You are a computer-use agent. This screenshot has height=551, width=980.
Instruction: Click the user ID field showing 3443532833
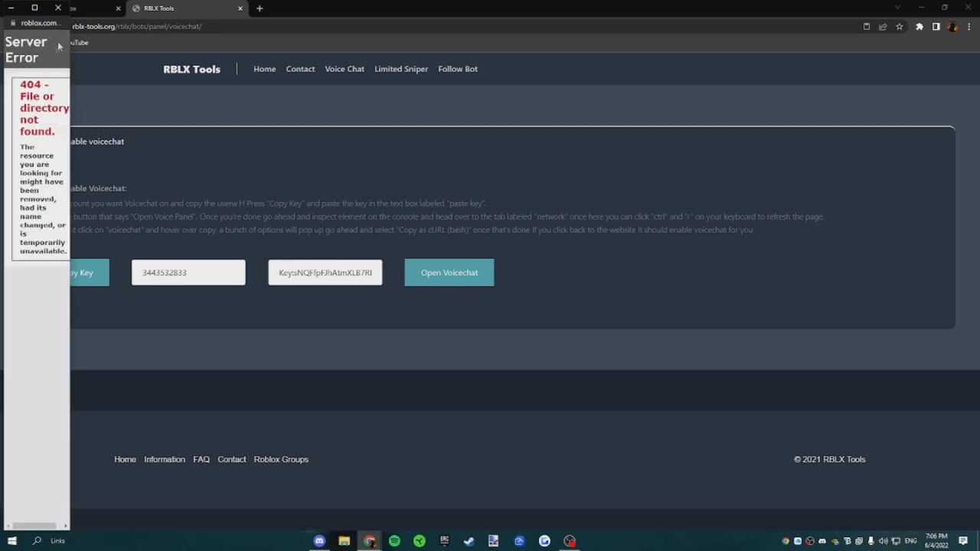click(188, 272)
